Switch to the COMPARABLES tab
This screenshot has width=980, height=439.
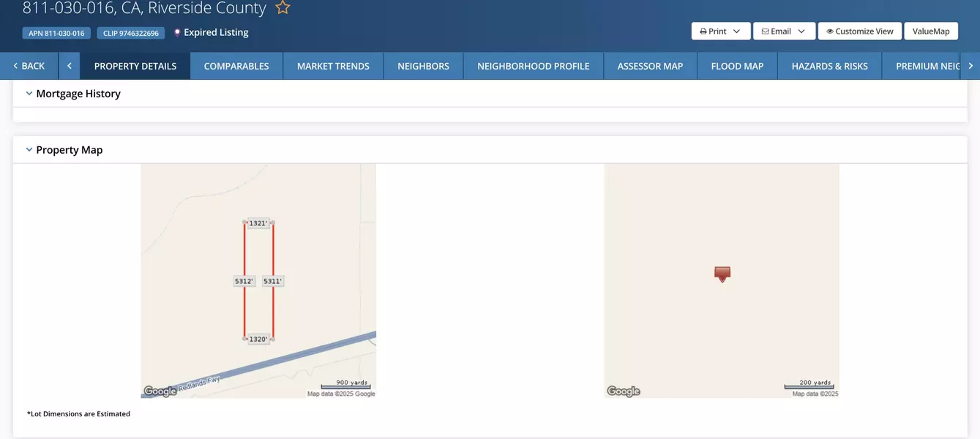236,64
